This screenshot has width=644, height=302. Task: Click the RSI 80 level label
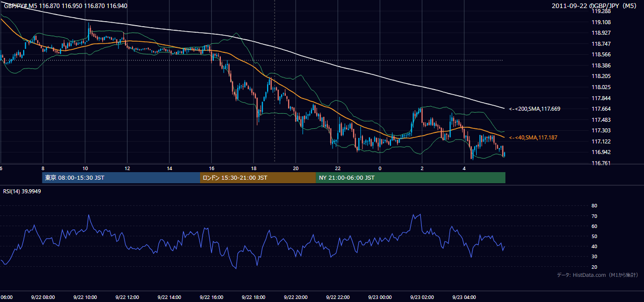594,206
